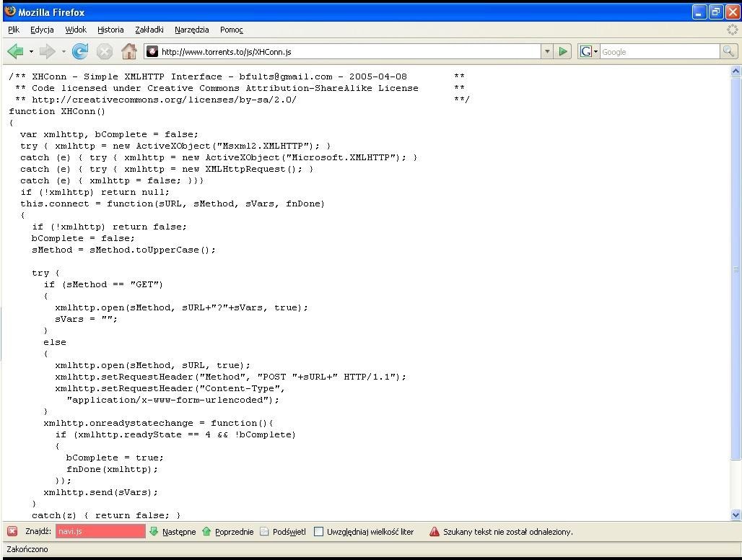Image resolution: width=742 pixels, height=560 pixels.
Task: Expand the address bar URL history dropdown
Action: [547, 51]
